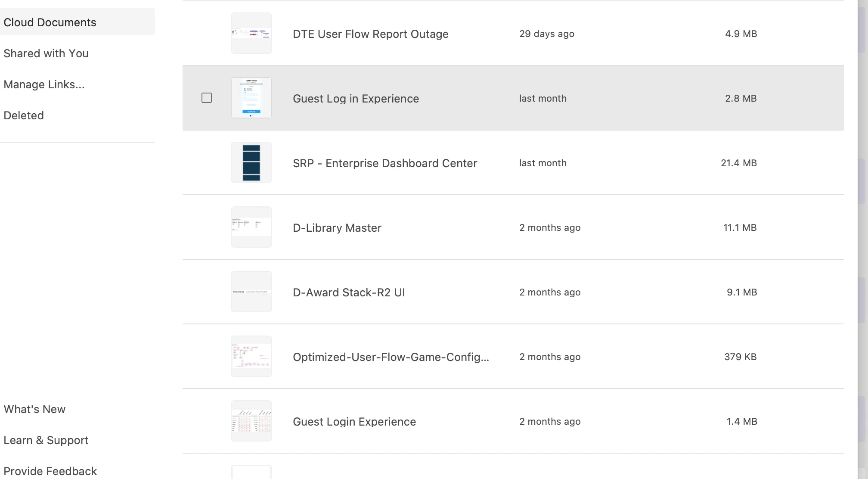
Task: Select SRP - Enterprise Dashboard Center title
Action: (385, 163)
